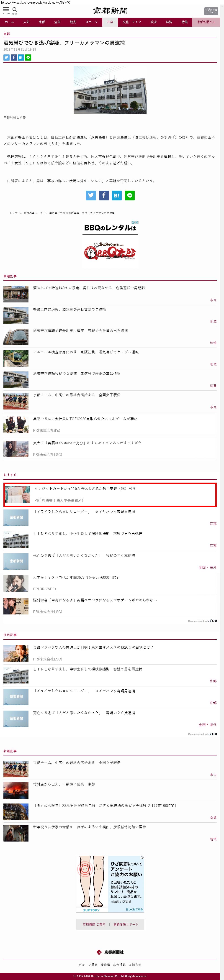Click デジタル版ログイン button
This screenshot has height=980, width=224.
tap(211, 11)
